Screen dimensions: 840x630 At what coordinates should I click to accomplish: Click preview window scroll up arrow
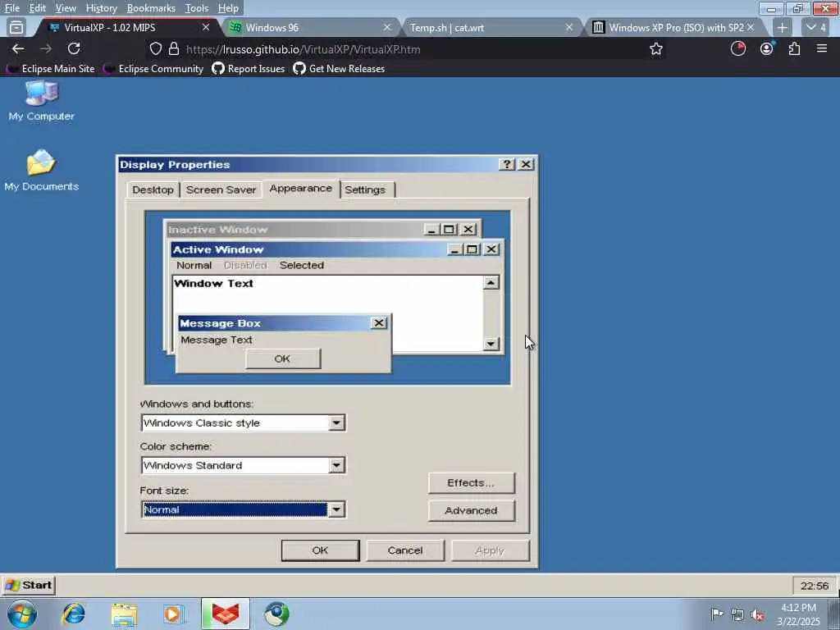coord(491,283)
